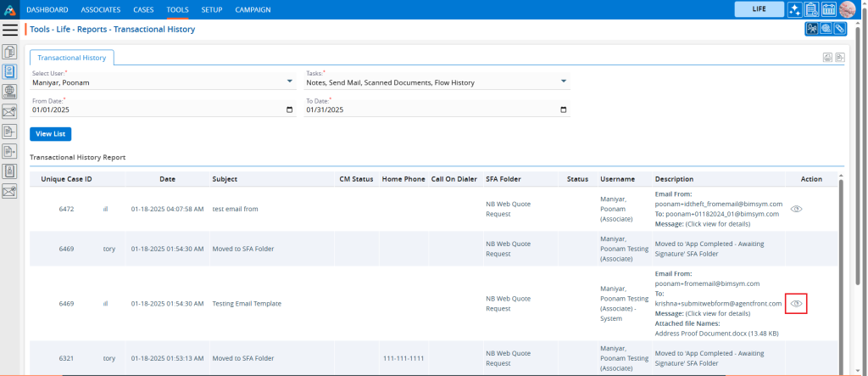The image size is (868, 376).
Task: Open the calendar icon in header
Action: pyautogui.click(x=829, y=9)
